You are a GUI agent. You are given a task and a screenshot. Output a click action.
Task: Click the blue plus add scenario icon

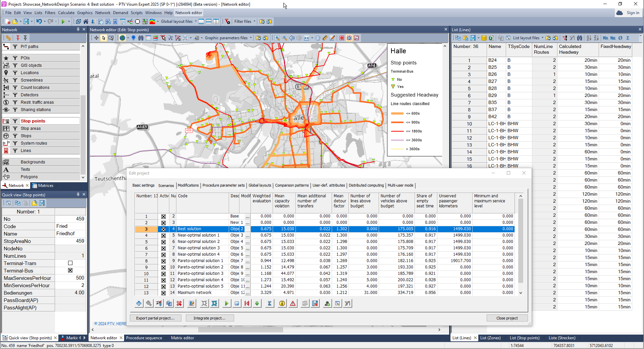139,303
